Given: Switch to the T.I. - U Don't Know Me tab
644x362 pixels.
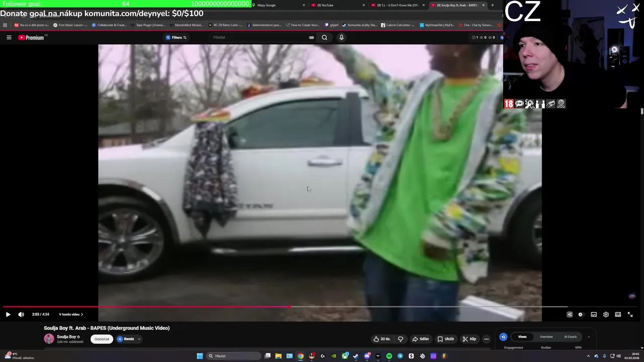Looking at the screenshot, I should point(397,5).
